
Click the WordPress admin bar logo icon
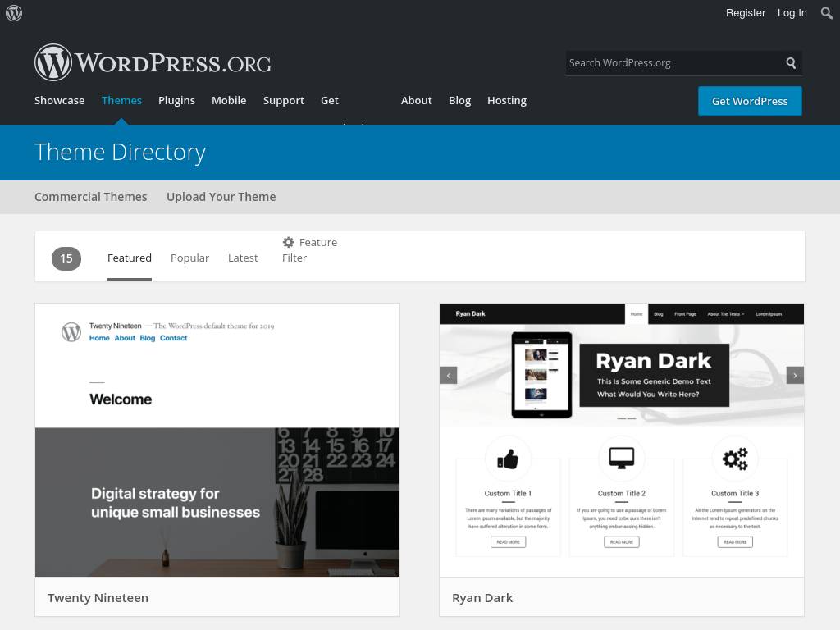click(14, 13)
